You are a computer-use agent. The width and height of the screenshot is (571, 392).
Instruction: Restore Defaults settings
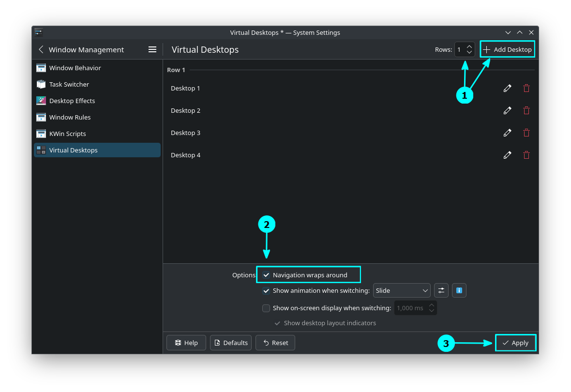(x=231, y=343)
